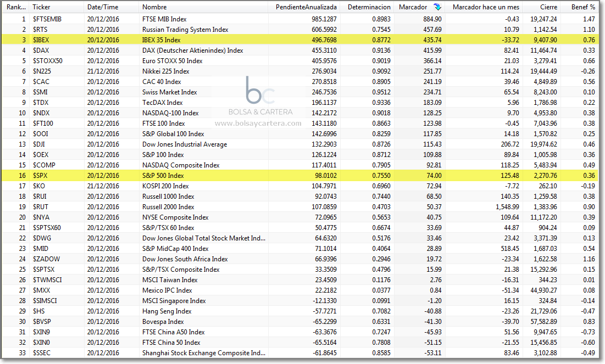Click the MSCI Taiwan Index row
Viewport: 605px width, 364px height.
tap(300, 279)
